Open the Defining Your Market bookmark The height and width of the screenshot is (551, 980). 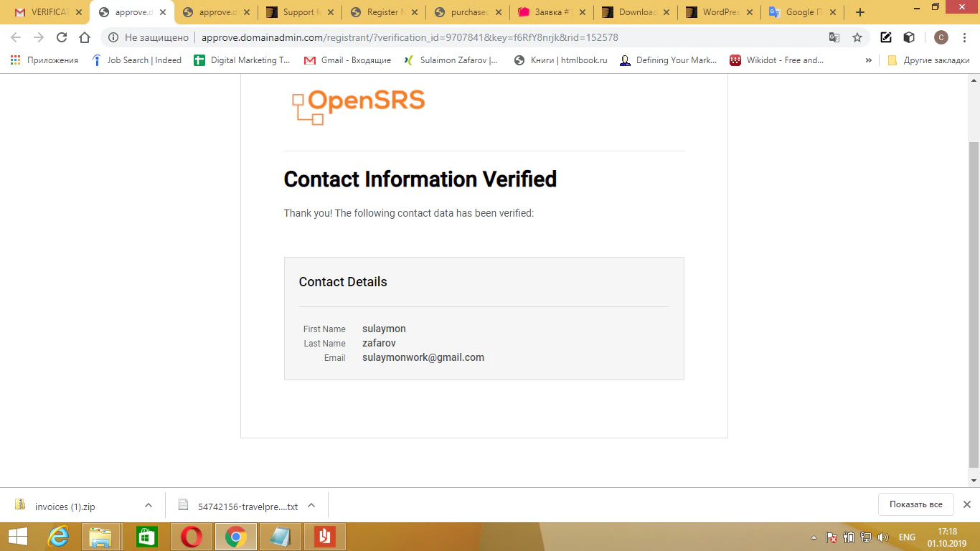click(669, 60)
